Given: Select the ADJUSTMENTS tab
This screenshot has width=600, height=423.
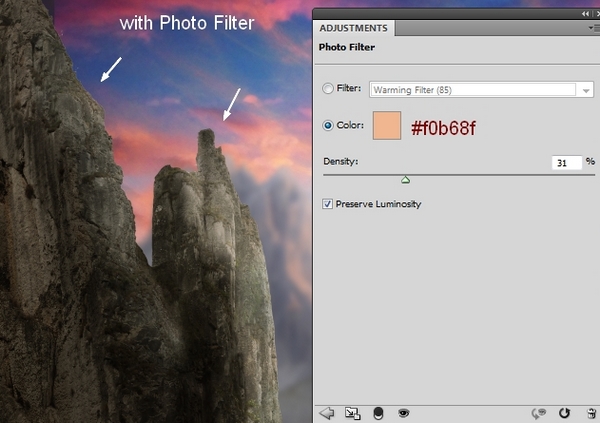Looking at the screenshot, I should click(x=354, y=28).
